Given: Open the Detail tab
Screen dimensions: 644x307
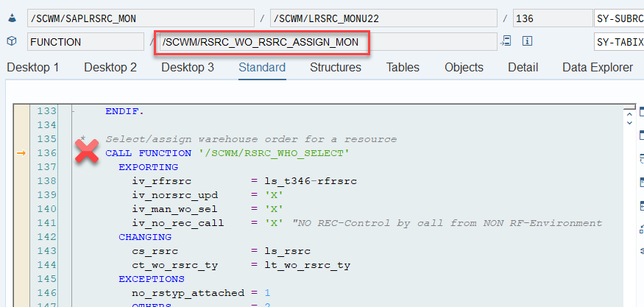Looking at the screenshot, I should pyautogui.click(x=523, y=68).
